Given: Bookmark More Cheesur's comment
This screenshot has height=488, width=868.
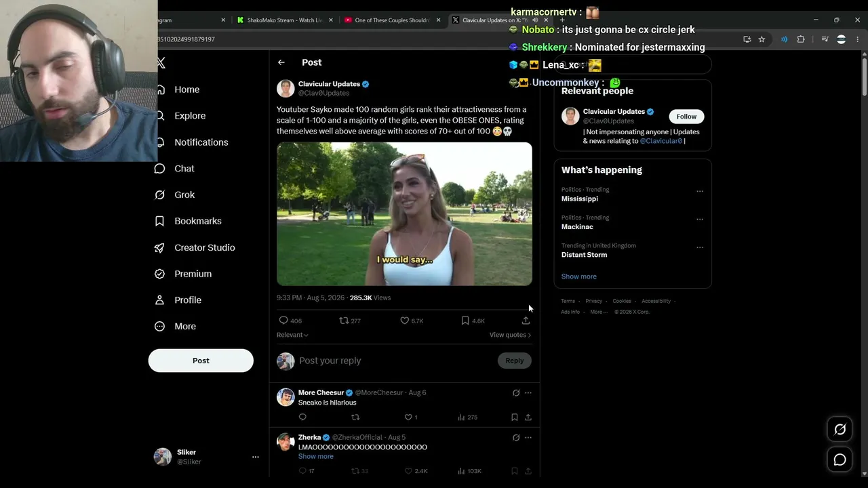Looking at the screenshot, I should click(x=515, y=418).
